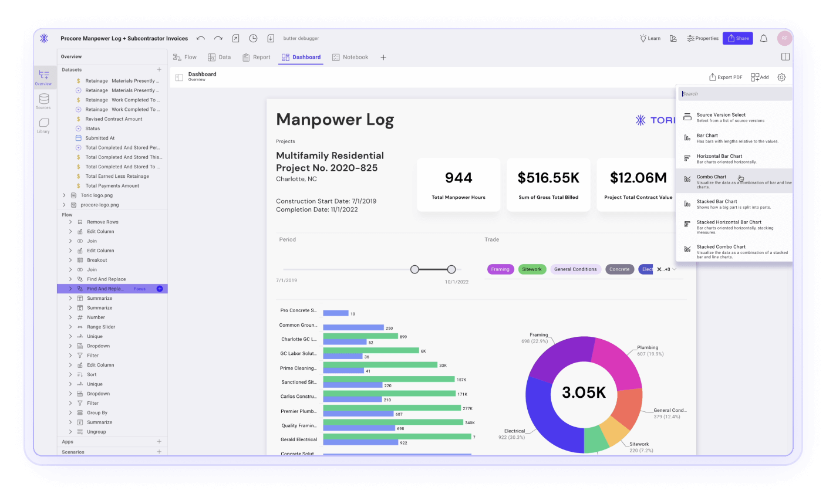Screen dimensions: 836x504
Task: Click the Export PDF button
Action: (726, 77)
